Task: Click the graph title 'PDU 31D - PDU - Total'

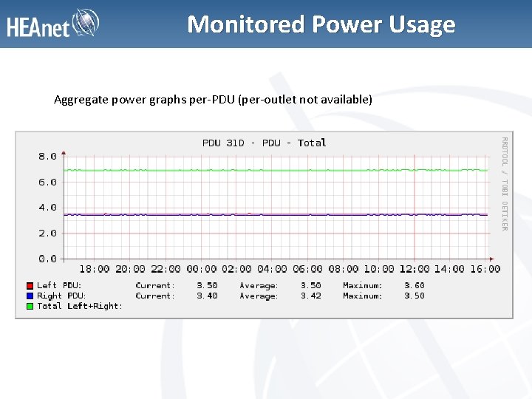Action: 264,143
